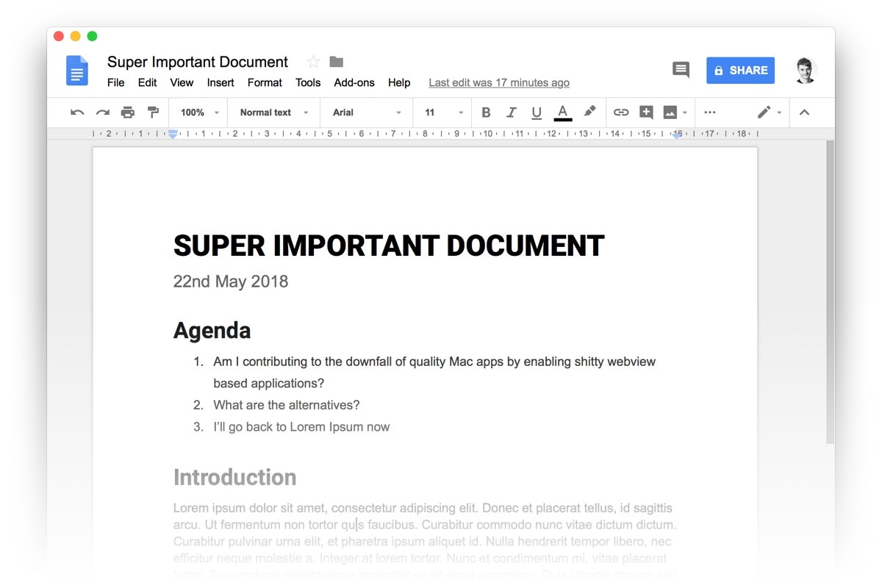Open comment history
This screenshot has width=882, height=588.
(x=680, y=69)
